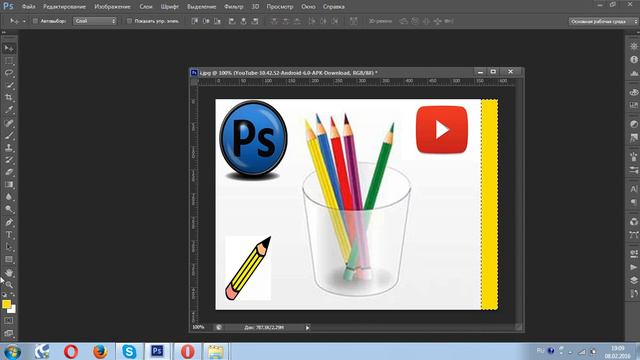Align top edges button
This screenshot has height=360, width=640.
pos(194,21)
